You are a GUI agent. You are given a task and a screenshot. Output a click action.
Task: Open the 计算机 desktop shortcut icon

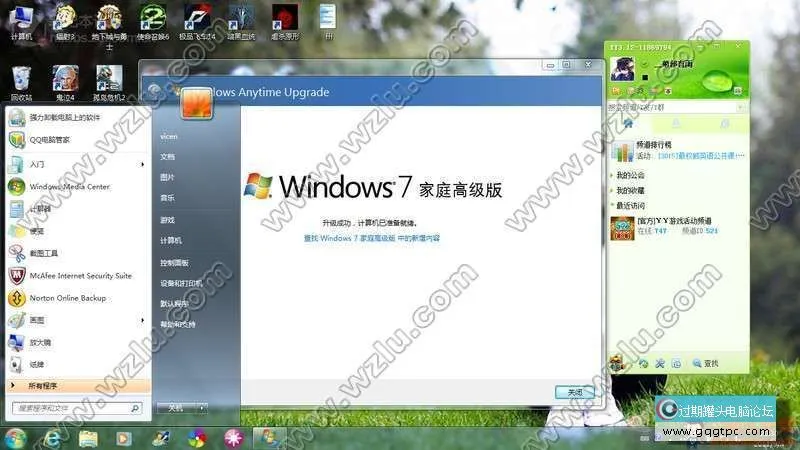(21, 22)
